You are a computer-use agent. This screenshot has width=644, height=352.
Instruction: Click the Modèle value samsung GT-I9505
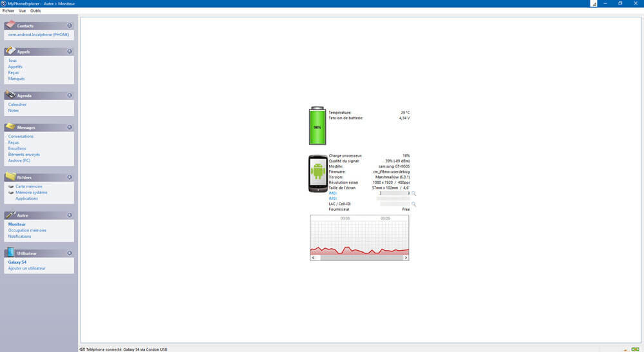[394, 166]
